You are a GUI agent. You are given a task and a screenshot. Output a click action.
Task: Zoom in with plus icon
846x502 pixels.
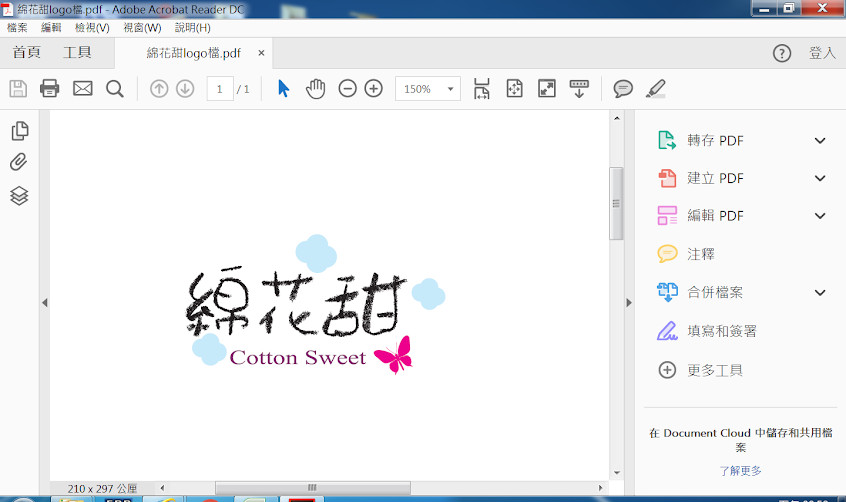(x=373, y=89)
